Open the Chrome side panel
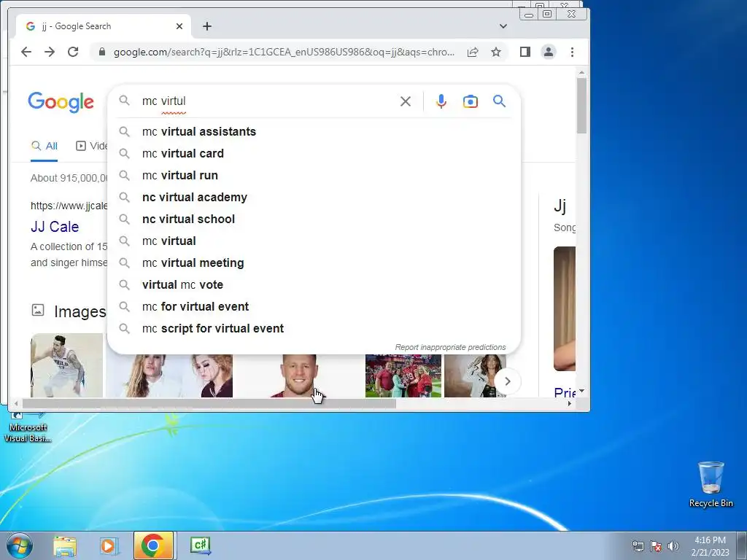Image resolution: width=747 pixels, height=560 pixels. (x=525, y=52)
